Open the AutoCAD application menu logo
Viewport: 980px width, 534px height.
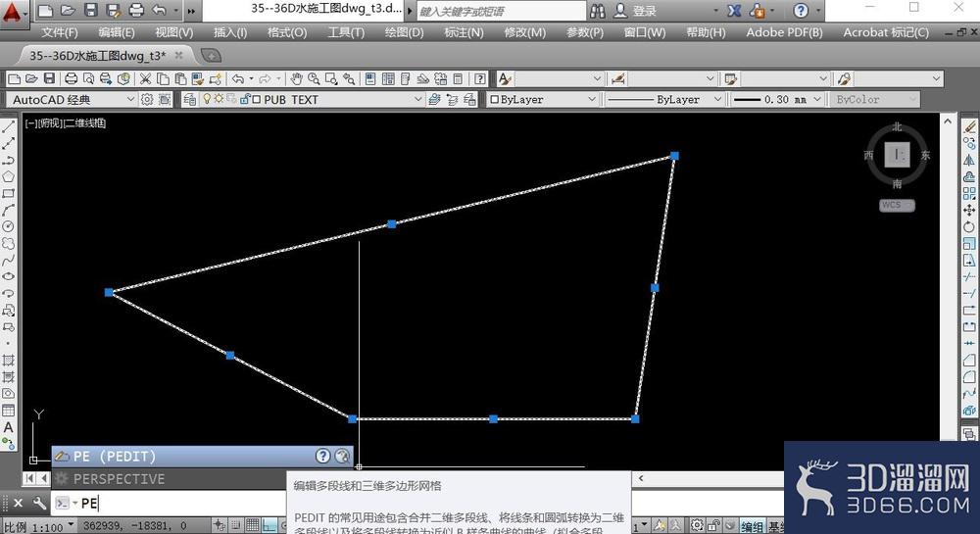coord(14,12)
